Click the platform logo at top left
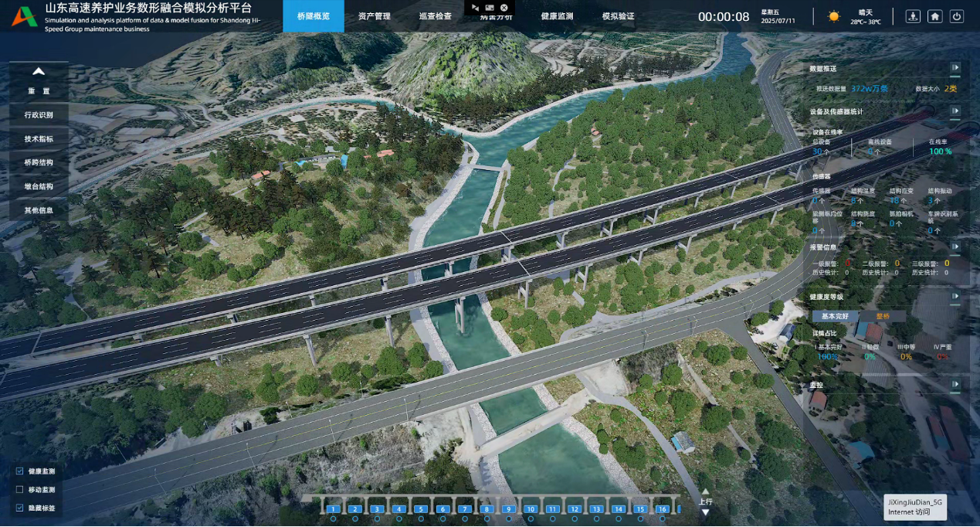Viewport: 980px width, 527px height. point(24,16)
